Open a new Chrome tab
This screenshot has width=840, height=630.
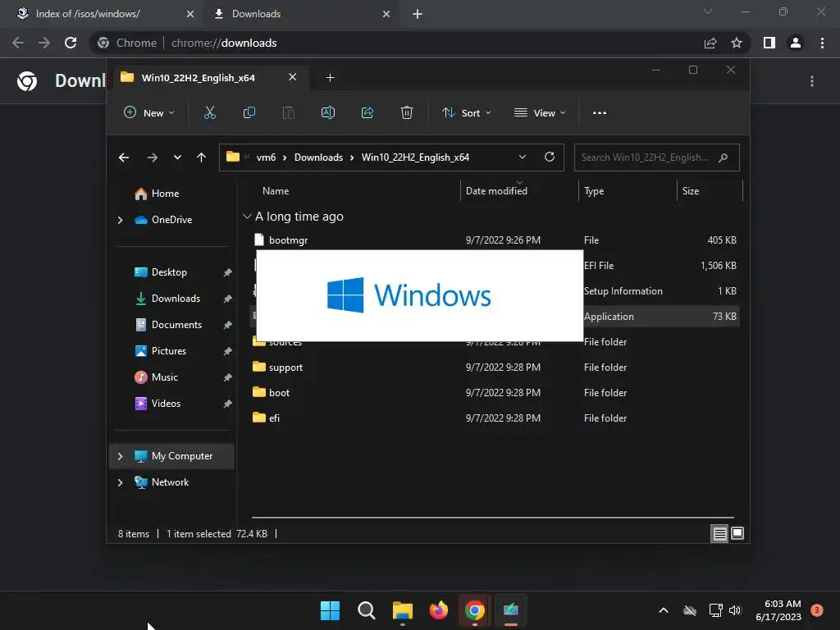(x=418, y=14)
